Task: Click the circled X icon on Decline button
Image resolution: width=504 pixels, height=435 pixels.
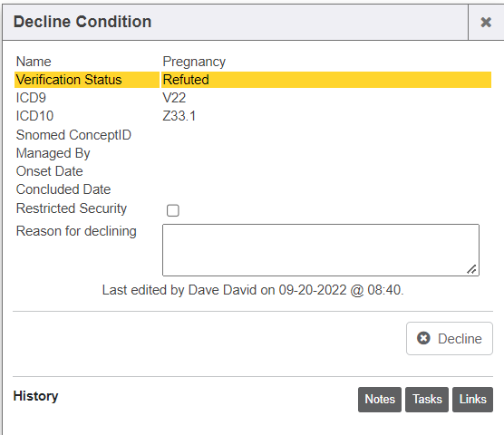Action: click(423, 338)
